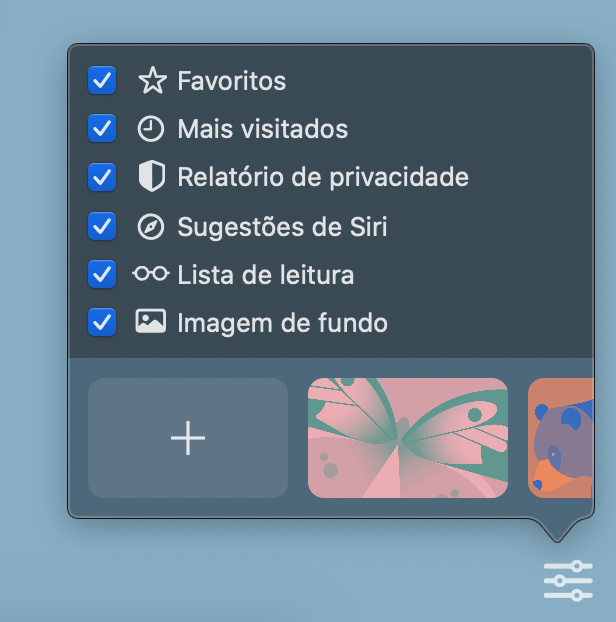Click the Sugestões de Siri label
This screenshot has width=616, height=622.
pos(282,227)
